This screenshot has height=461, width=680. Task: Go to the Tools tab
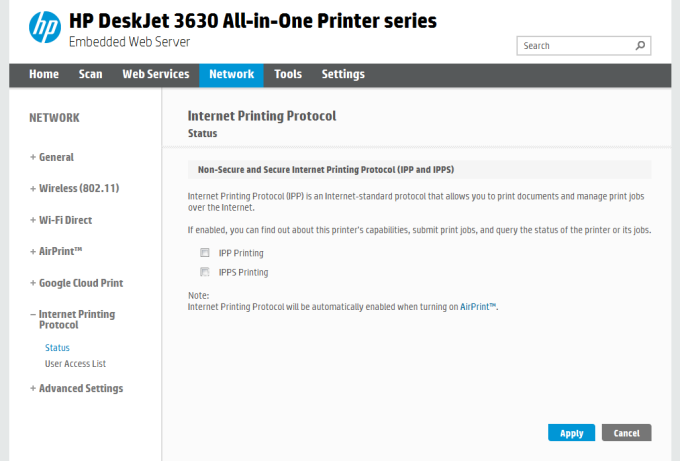[x=288, y=74]
